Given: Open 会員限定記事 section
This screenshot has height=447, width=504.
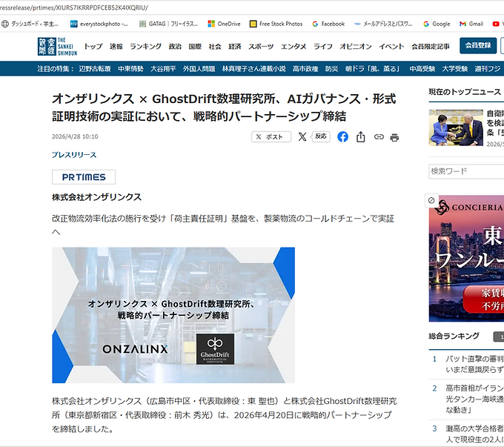Looking at the screenshot, I should [431, 47].
